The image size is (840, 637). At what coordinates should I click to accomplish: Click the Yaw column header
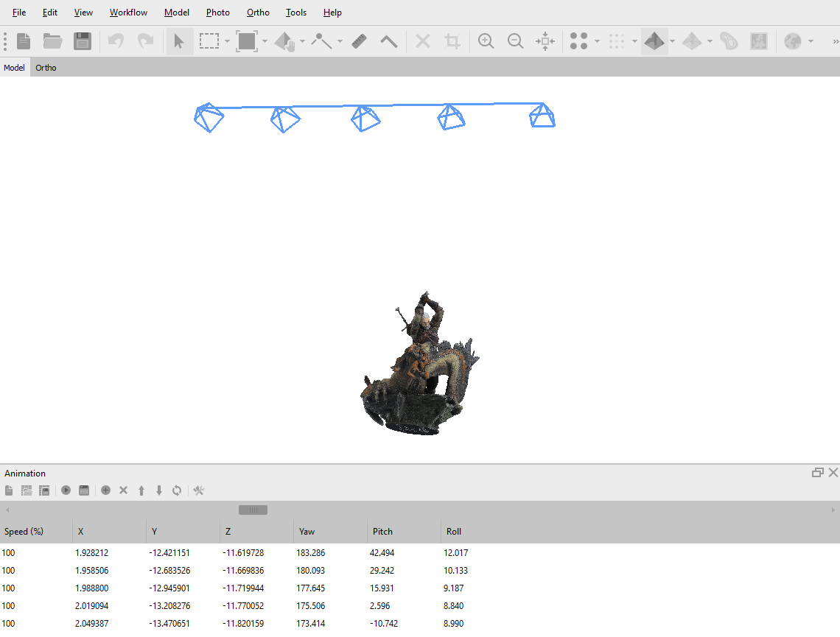tap(331, 532)
